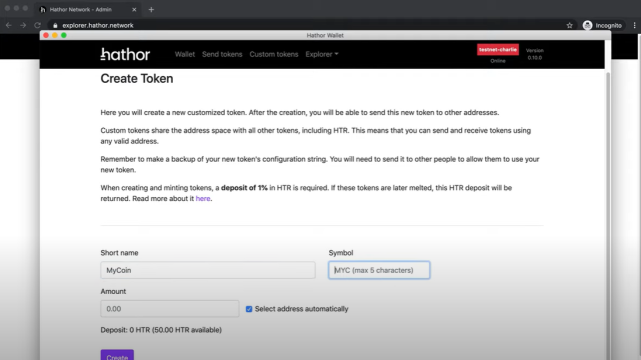Viewport: 641px width, 360px height.
Task: Click the site lock icon
Action: (x=55, y=25)
